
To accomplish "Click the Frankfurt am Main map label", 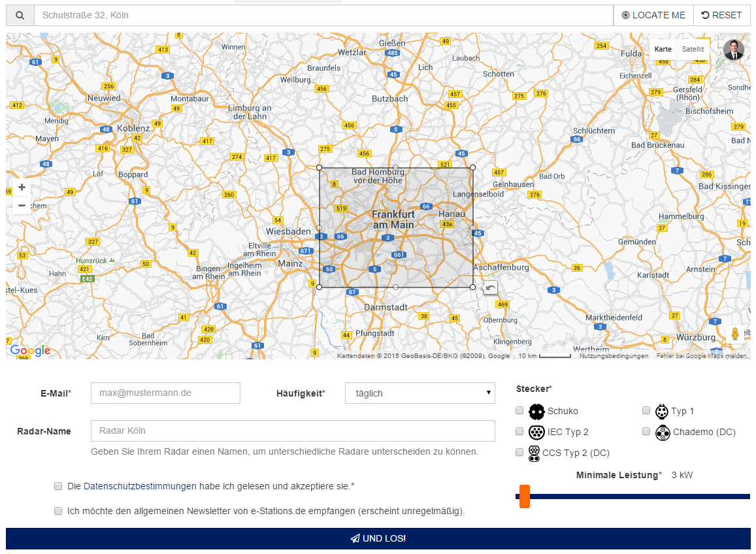I will (x=393, y=220).
